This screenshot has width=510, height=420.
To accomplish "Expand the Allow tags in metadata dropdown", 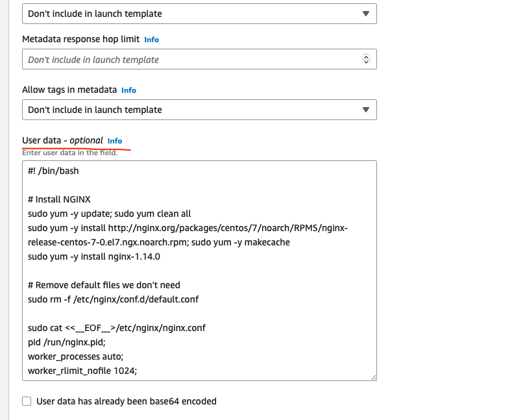I will [199, 110].
